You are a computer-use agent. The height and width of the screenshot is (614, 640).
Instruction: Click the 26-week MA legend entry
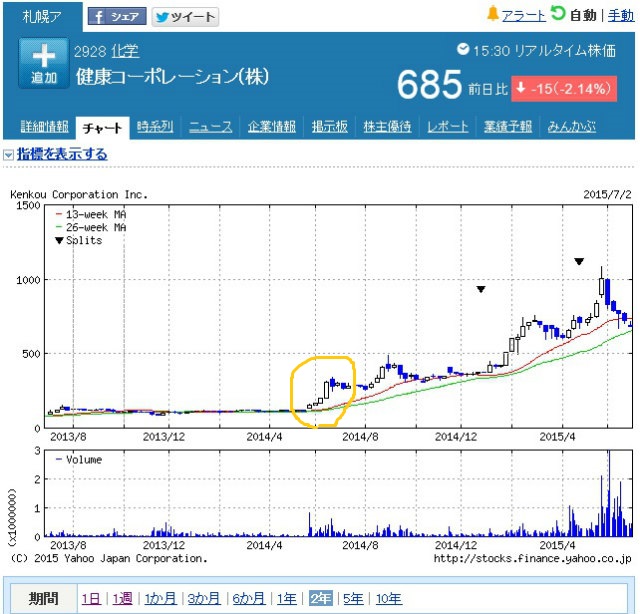click(91, 227)
